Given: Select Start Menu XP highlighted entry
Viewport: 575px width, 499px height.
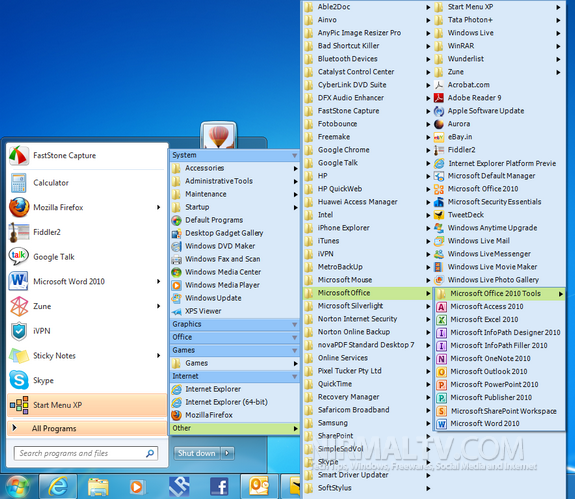Looking at the screenshot, I should [x=87, y=405].
